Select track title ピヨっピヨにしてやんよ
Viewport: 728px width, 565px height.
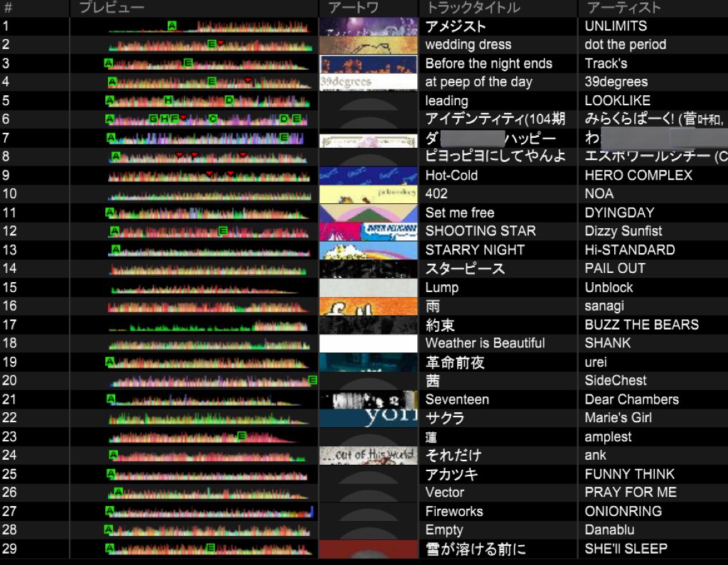[x=496, y=156]
